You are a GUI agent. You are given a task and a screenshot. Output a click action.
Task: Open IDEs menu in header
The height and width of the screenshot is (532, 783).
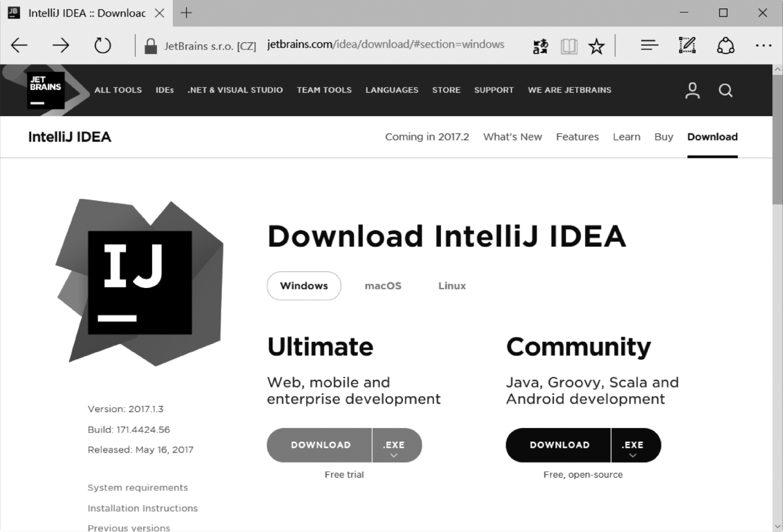164,90
